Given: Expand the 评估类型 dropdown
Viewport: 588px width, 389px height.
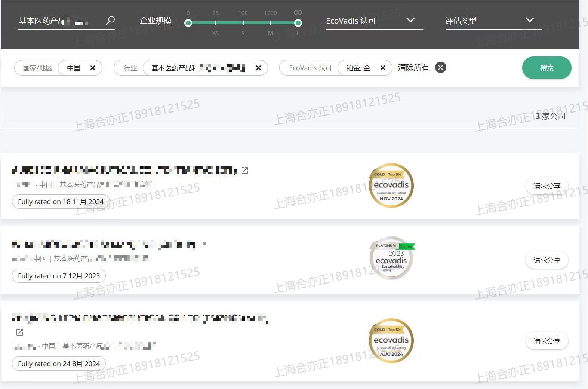Looking at the screenshot, I should pyautogui.click(x=529, y=20).
